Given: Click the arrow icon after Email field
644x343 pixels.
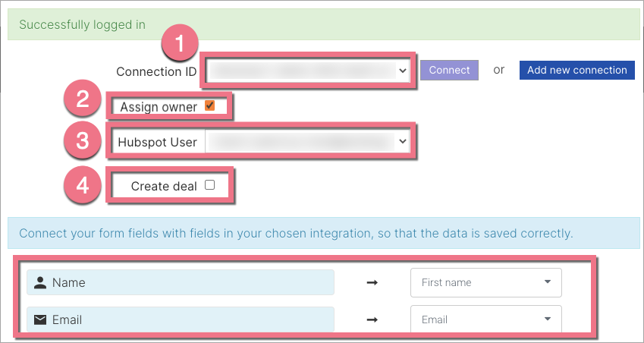Looking at the screenshot, I should tap(372, 319).
